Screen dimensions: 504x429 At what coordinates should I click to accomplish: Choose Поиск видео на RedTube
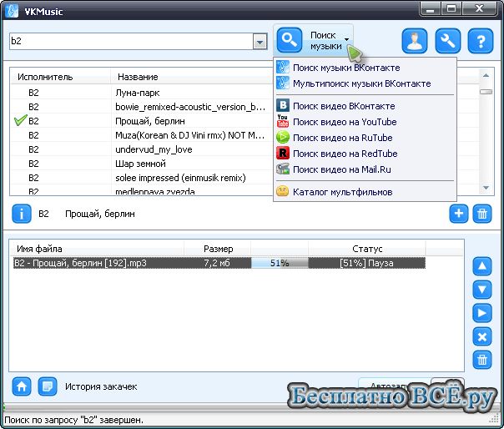click(365, 153)
